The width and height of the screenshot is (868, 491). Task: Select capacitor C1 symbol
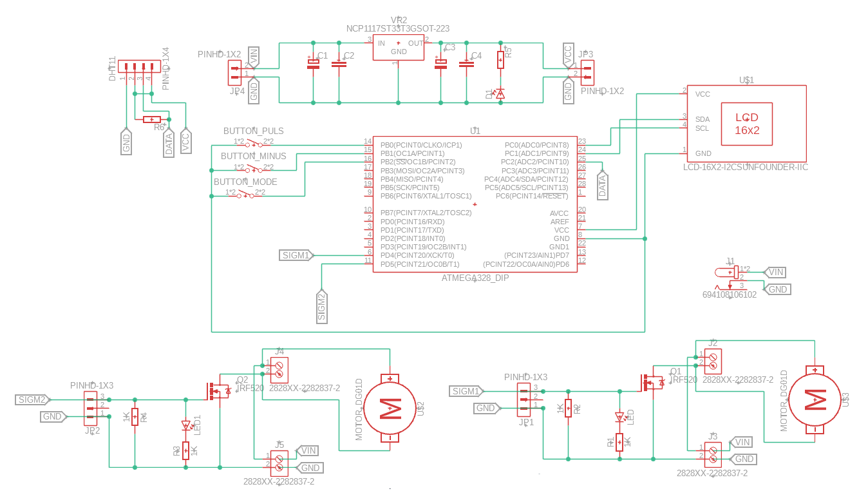(313, 63)
